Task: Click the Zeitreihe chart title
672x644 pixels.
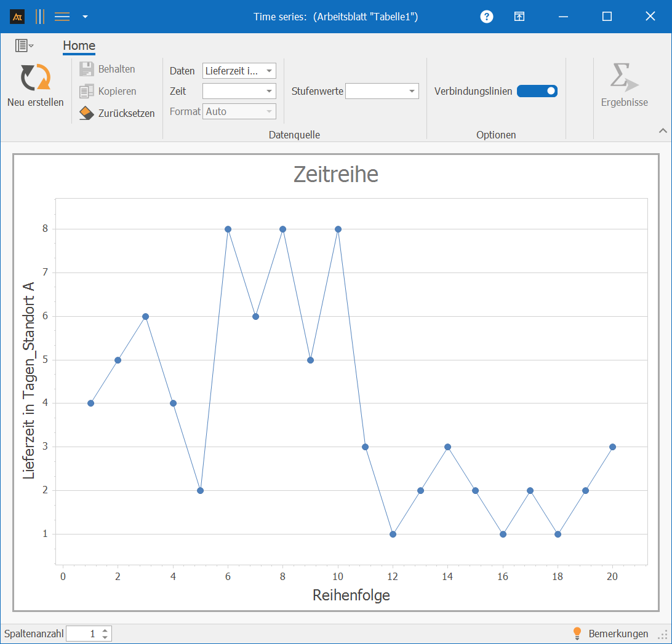Action: pyautogui.click(x=335, y=174)
